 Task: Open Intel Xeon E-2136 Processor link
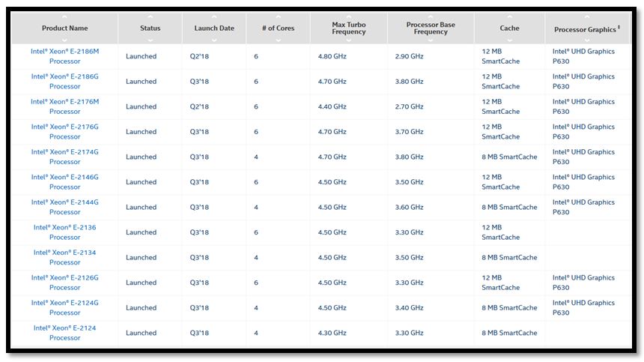click(64, 232)
